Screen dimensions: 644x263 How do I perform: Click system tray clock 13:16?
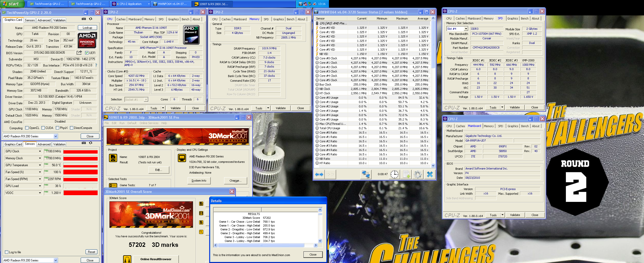pos(322,4)
